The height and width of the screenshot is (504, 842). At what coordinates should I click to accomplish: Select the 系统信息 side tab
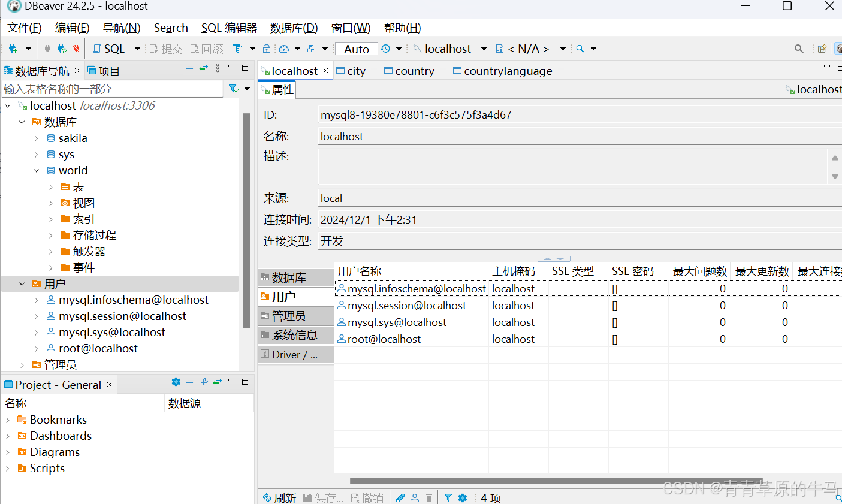coord(295,335)
